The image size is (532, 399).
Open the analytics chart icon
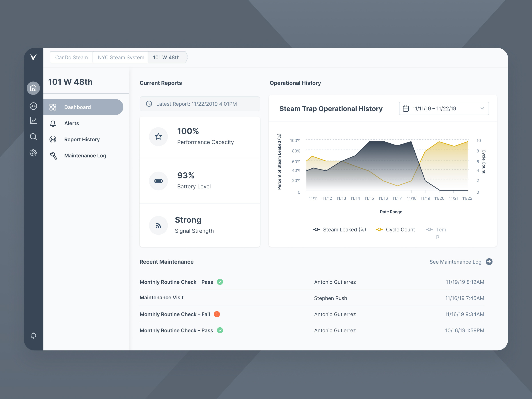click(x=33, y=120)
